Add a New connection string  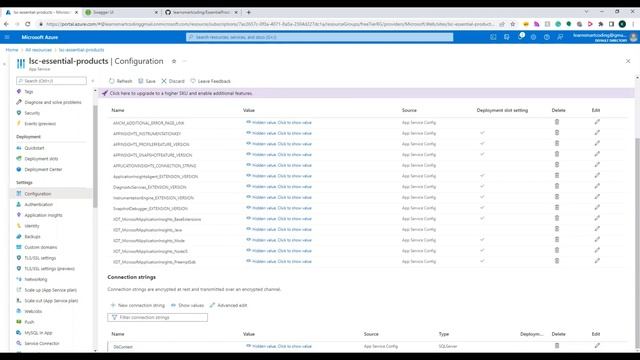pyautogui.click(x=138, y=305)
